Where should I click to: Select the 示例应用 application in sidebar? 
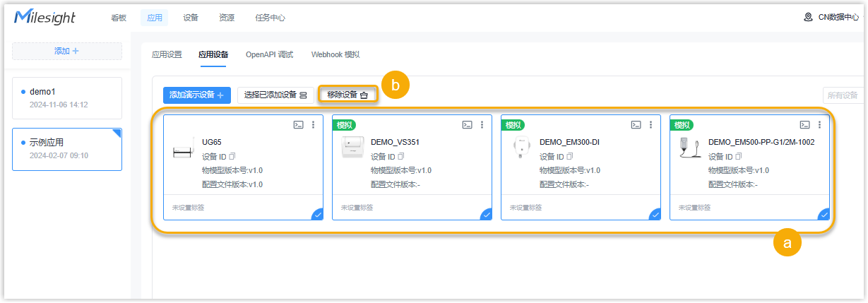click(67, 149)
